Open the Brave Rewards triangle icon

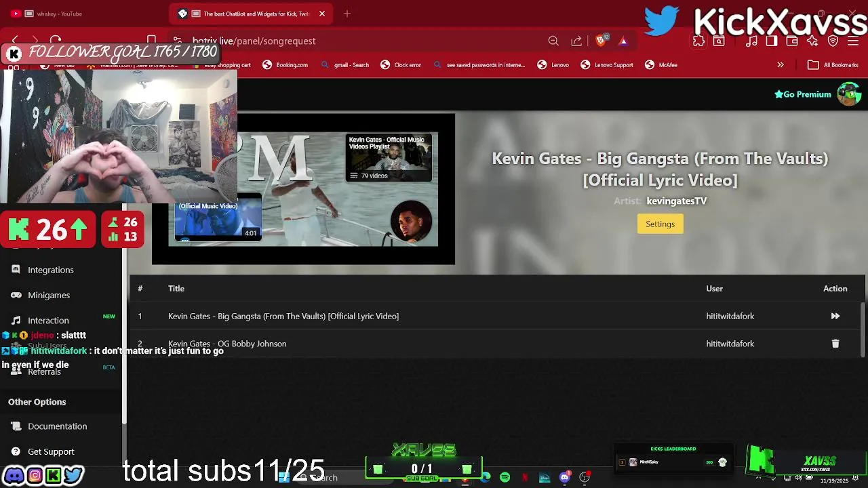[x=623, y=41]
